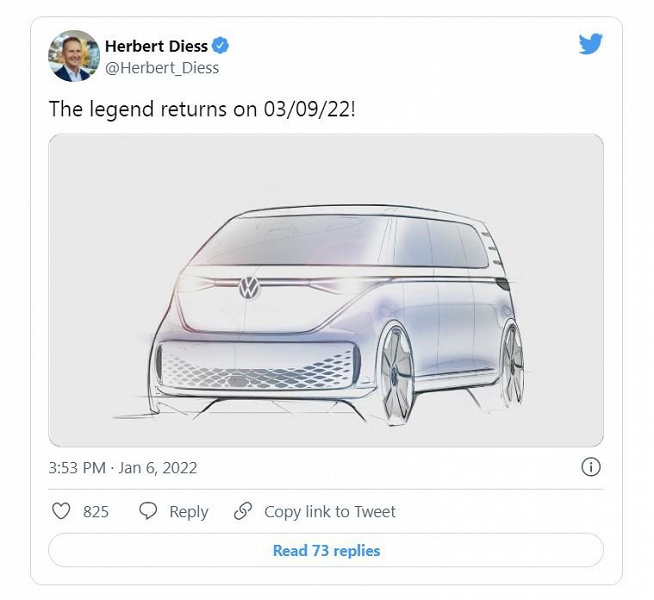Open the Read 73 replies button

pos(326,550)
